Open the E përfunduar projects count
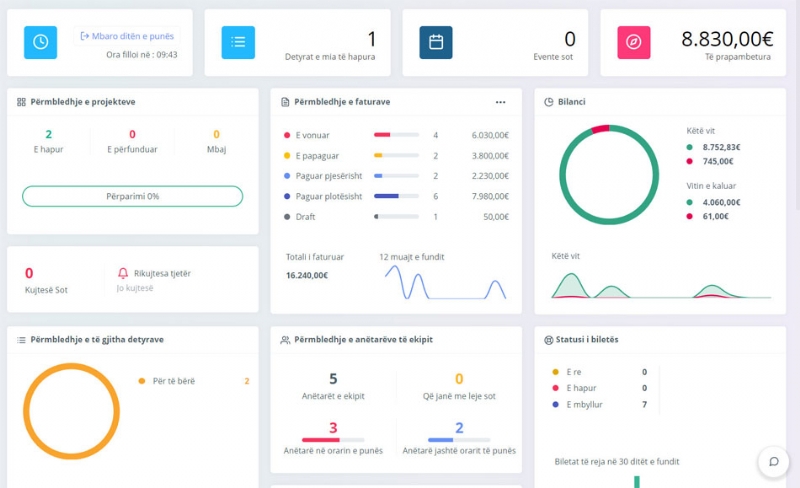Viewport: 800px width, 488px height. point(132,141)
